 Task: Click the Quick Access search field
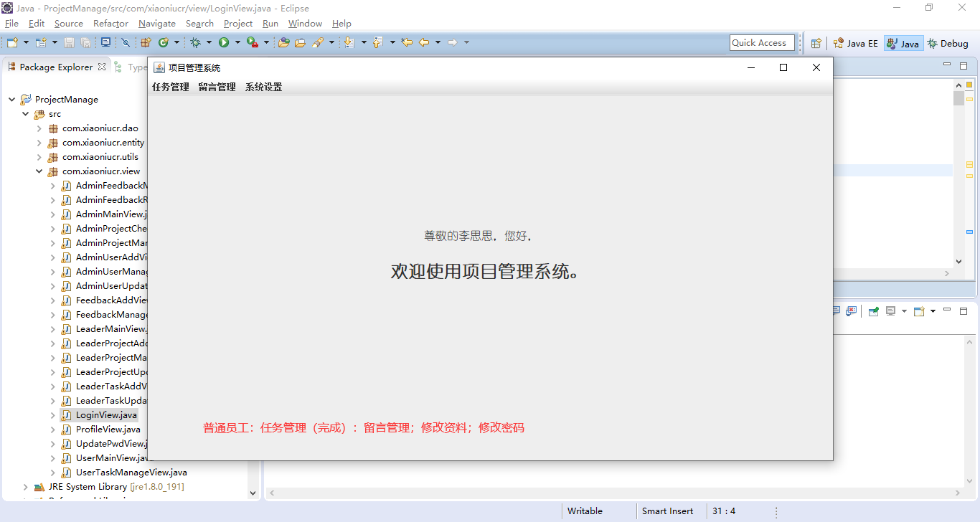[x=762, y=43]
